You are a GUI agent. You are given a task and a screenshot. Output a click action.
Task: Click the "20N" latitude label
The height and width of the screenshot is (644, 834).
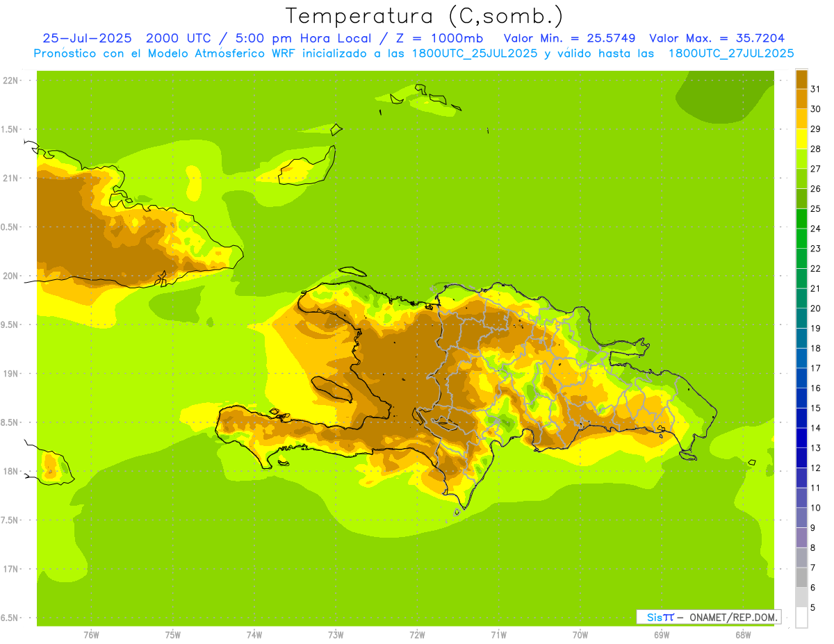pyautogui.click(x=10, y=276)
